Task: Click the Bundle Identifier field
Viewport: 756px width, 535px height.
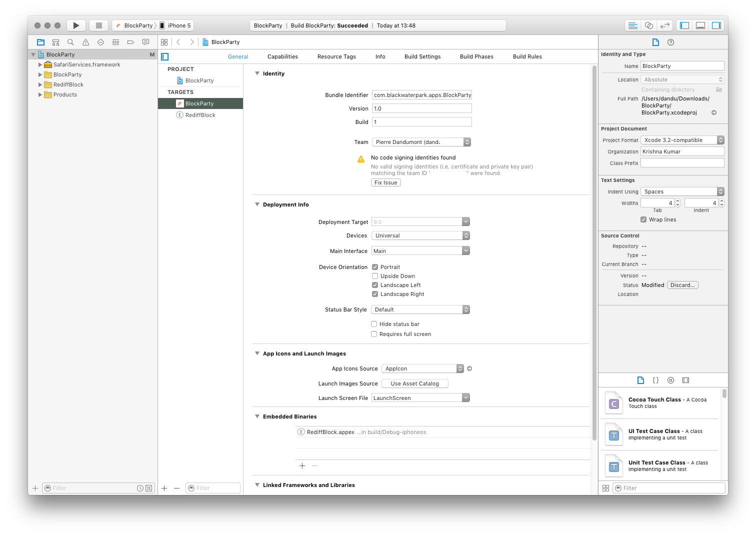Action: [x=422, y=95]
